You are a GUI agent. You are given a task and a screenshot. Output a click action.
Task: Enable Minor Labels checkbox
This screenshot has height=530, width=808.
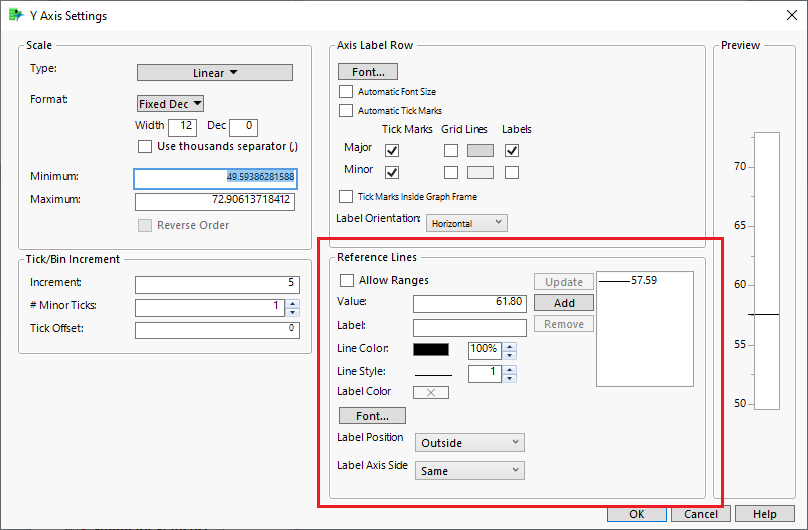click(512, 172)
